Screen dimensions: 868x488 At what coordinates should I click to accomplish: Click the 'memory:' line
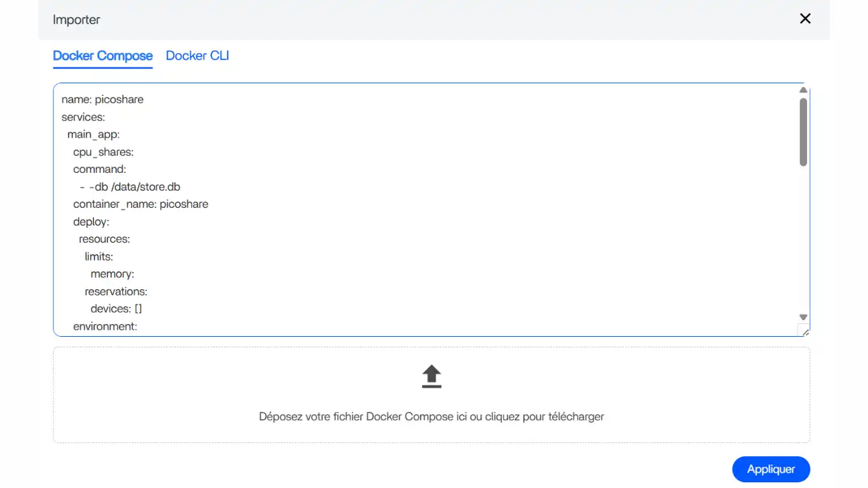click(x=112, y=274)
